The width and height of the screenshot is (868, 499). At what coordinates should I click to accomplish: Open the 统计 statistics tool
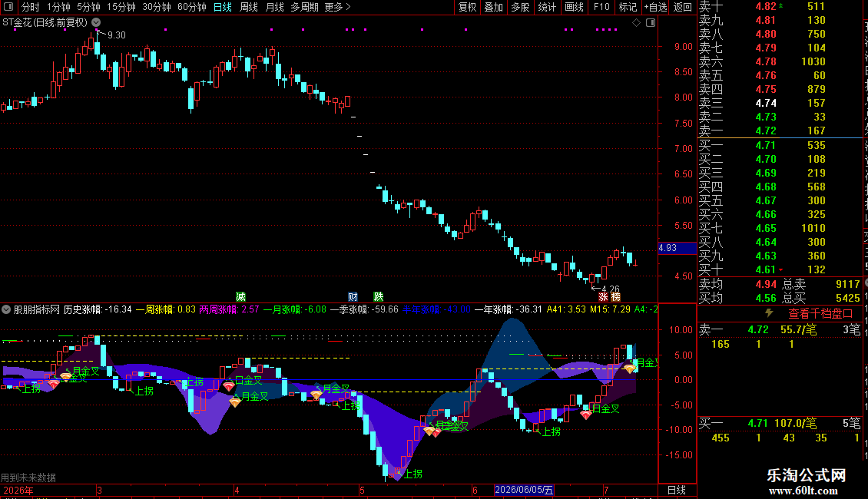(x=547, y=7)
